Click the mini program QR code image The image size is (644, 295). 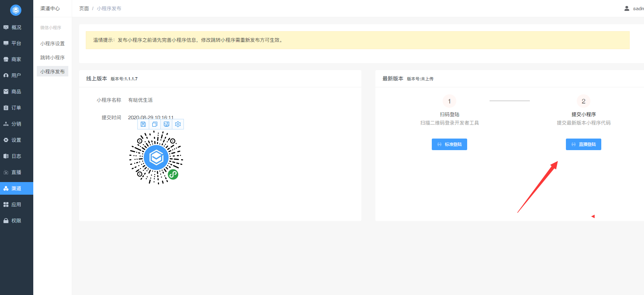point(156,157)
